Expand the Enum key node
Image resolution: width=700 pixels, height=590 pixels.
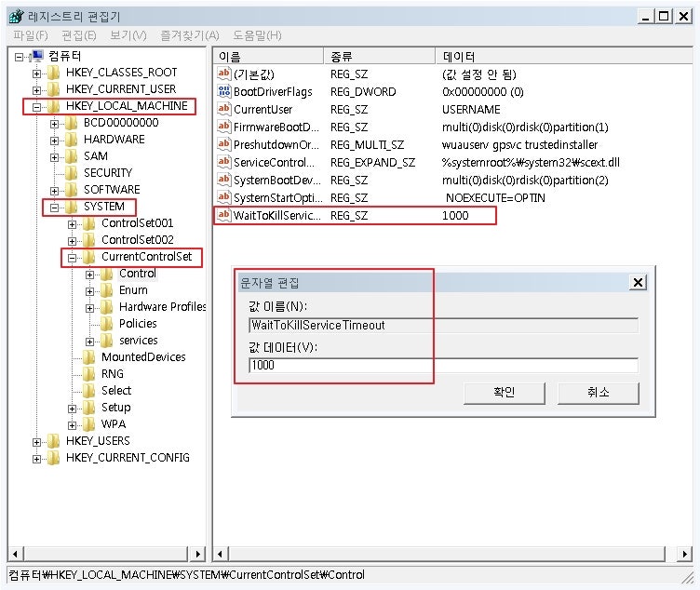tap(89, 291)
